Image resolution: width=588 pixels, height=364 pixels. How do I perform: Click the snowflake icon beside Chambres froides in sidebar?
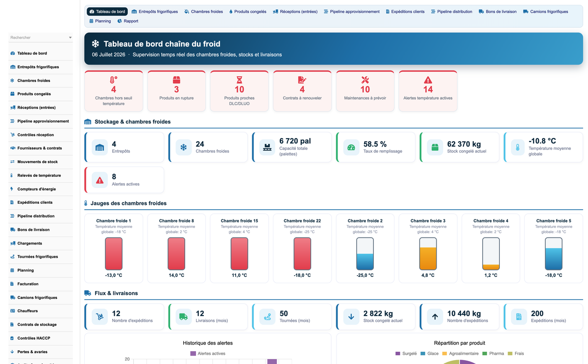[x=12, y=80]
